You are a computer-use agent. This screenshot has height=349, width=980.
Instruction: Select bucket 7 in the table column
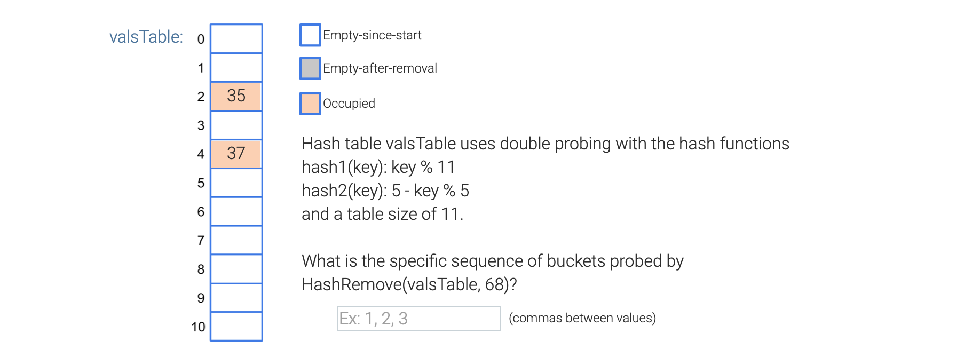click(x=236, y=240)
